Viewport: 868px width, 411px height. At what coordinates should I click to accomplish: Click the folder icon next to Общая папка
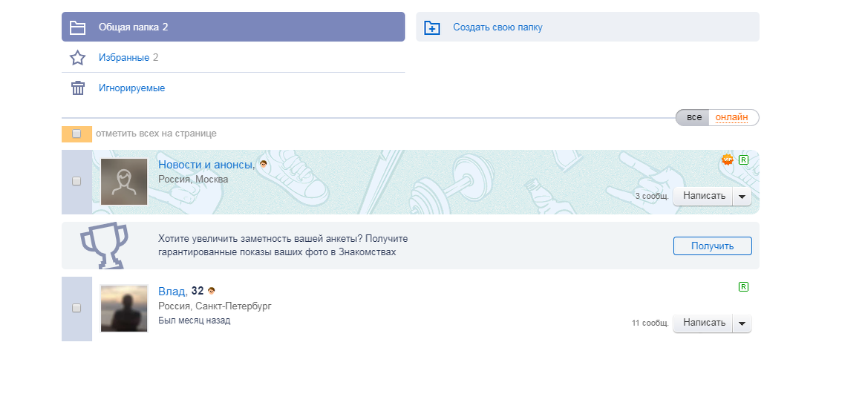77,27
